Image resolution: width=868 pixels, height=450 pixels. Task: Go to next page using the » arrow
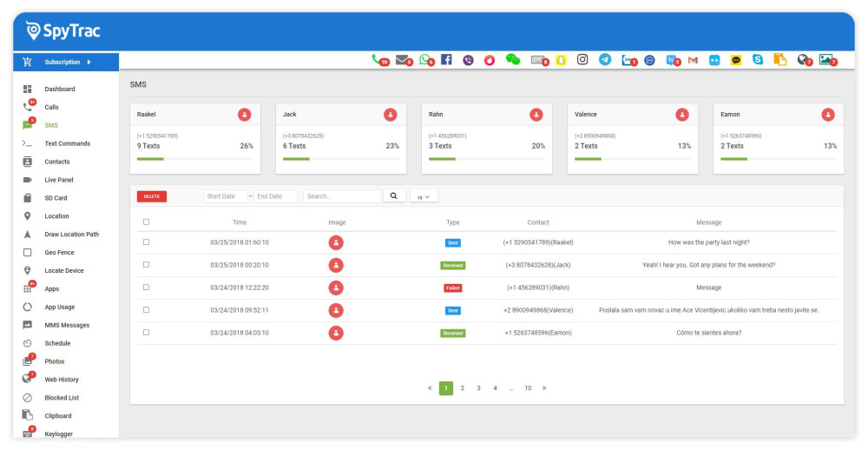(x=544, y=388)
